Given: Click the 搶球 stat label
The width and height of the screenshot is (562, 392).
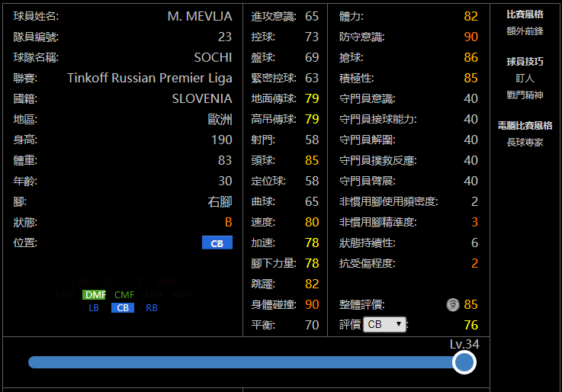Looking at the screenshot, I should pos(352,58).
